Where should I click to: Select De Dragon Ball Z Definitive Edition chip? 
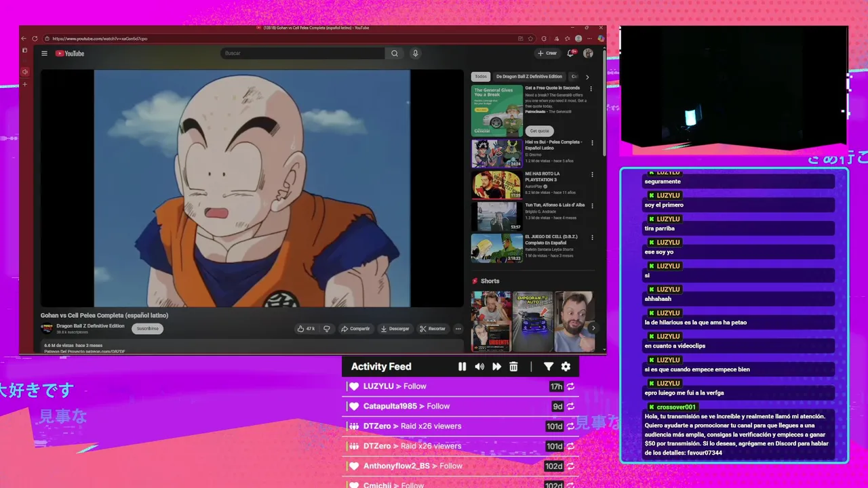(x=529, y=77)
